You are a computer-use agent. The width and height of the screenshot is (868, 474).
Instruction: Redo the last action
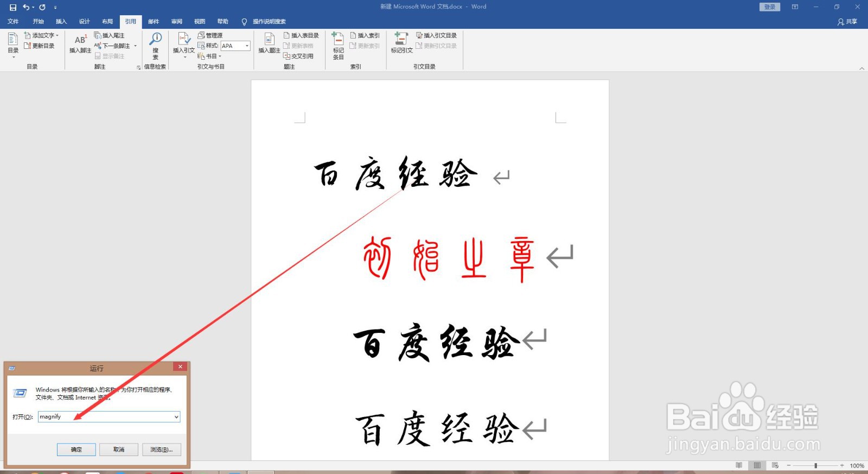42,7
